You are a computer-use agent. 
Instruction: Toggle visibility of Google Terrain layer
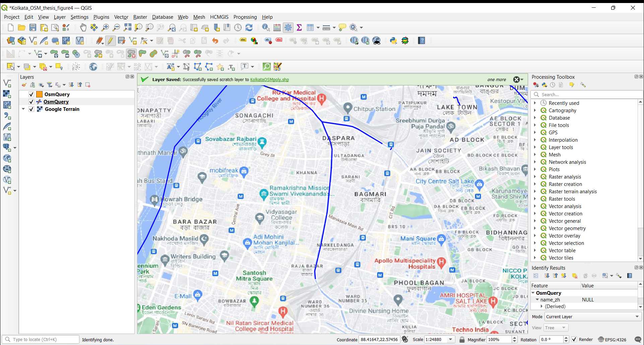(31, 109)
